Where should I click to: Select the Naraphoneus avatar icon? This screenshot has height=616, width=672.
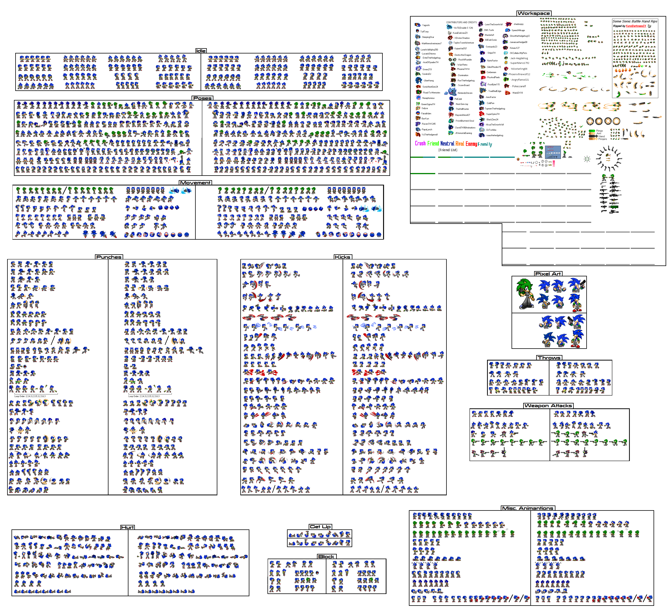[418, 98]
